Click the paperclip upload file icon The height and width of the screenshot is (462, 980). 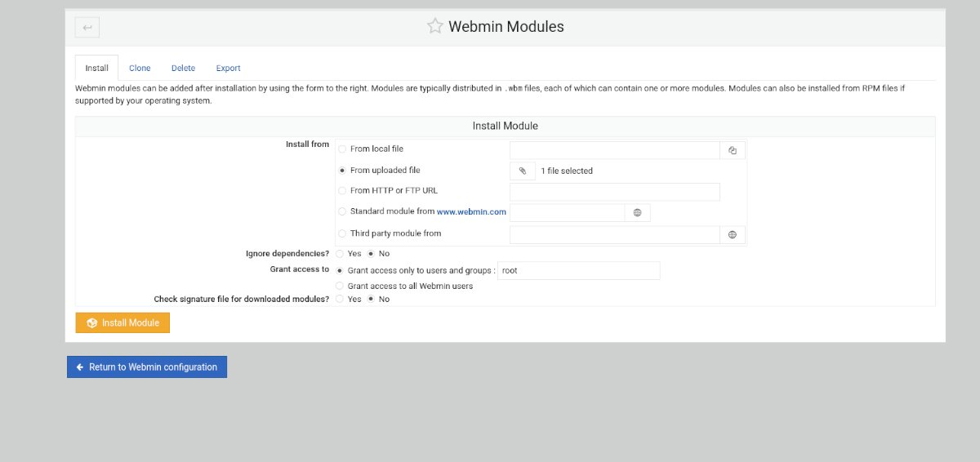(x=522, y=171)
